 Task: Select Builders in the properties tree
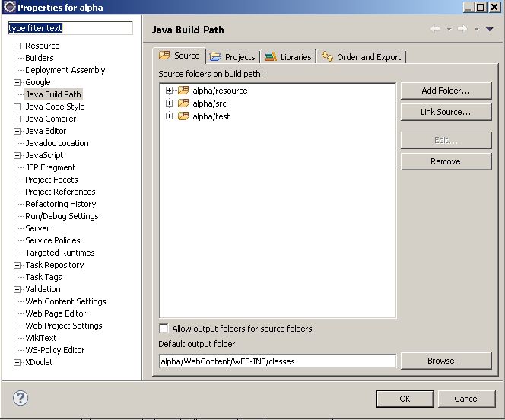[x=40, y=58]
